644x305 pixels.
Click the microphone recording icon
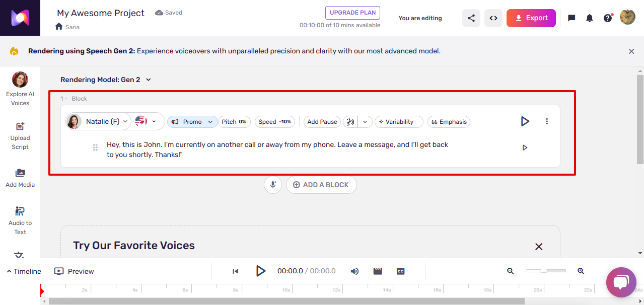272,185
